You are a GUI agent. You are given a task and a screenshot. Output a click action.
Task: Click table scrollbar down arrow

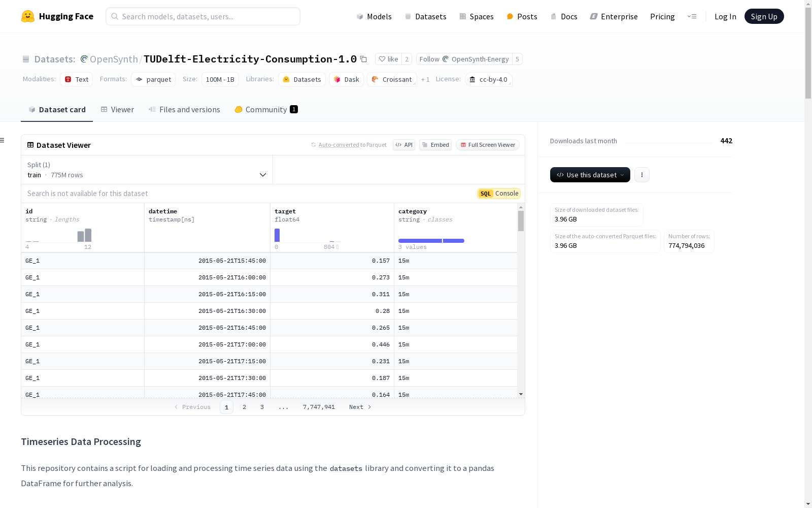coord(521,394)
